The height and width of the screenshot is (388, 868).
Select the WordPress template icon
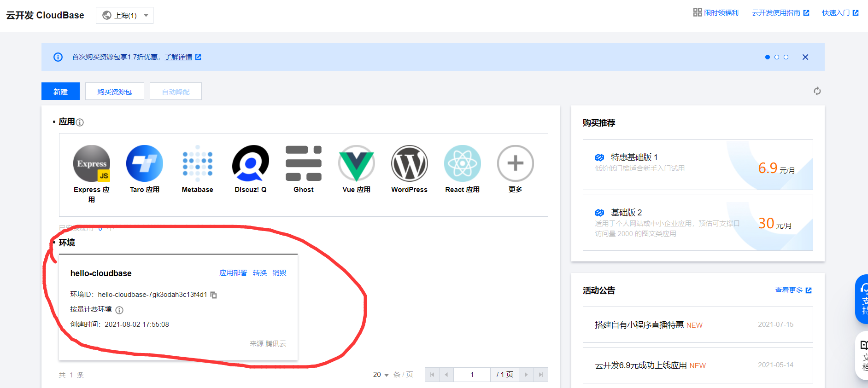point(410,163)
